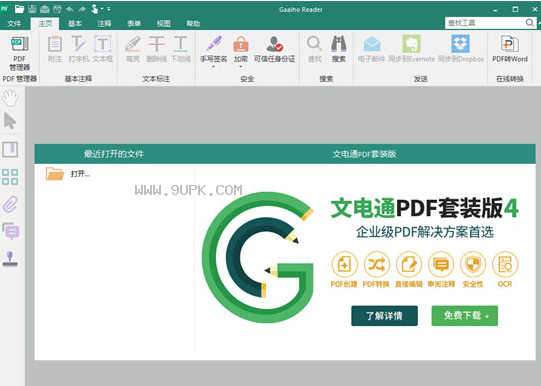This screenshot has width=541, height=386.
Task: Click the PDF创建 feature icon
Action: coord(344,265)
